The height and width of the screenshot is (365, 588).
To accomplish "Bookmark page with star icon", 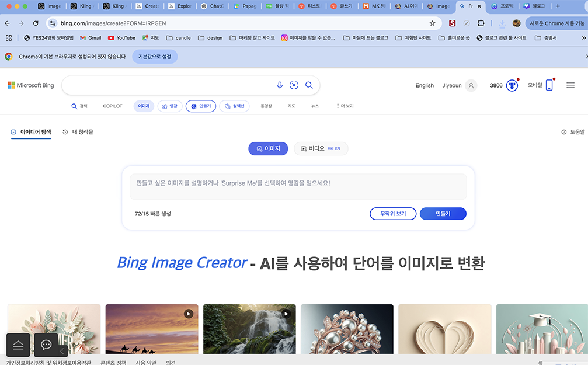I will (x=432, y=23).
